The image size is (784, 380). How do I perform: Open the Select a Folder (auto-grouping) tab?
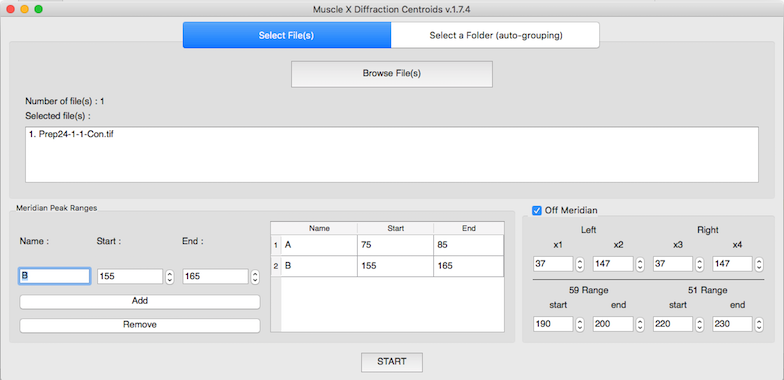point(495,35)
